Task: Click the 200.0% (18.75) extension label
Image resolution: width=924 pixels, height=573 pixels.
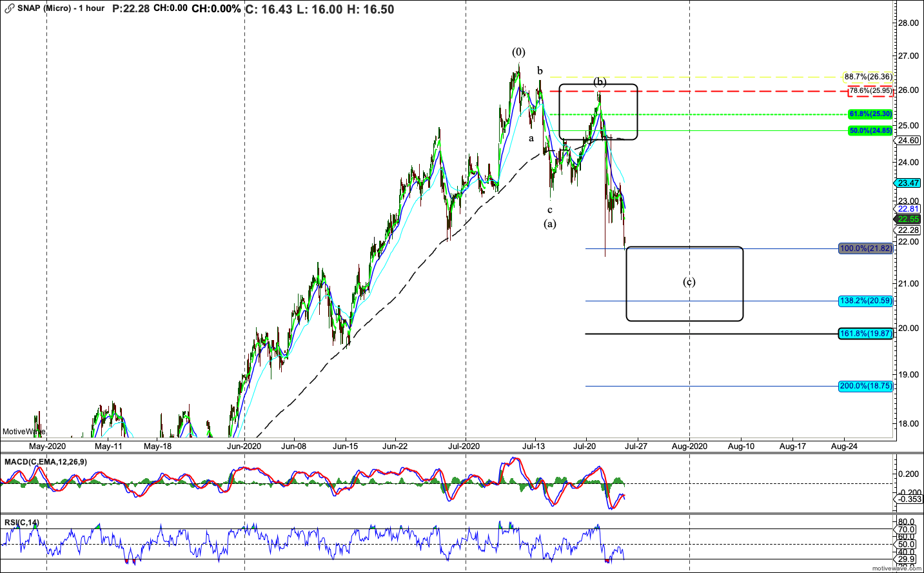Action: point(865,386)
